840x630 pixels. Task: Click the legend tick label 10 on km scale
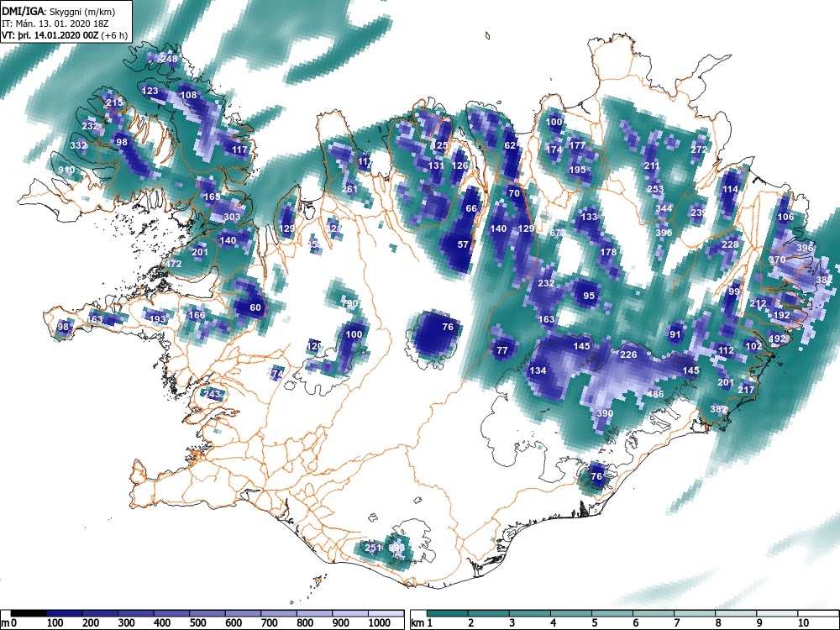pyautogui.click(x=802, y=622)
